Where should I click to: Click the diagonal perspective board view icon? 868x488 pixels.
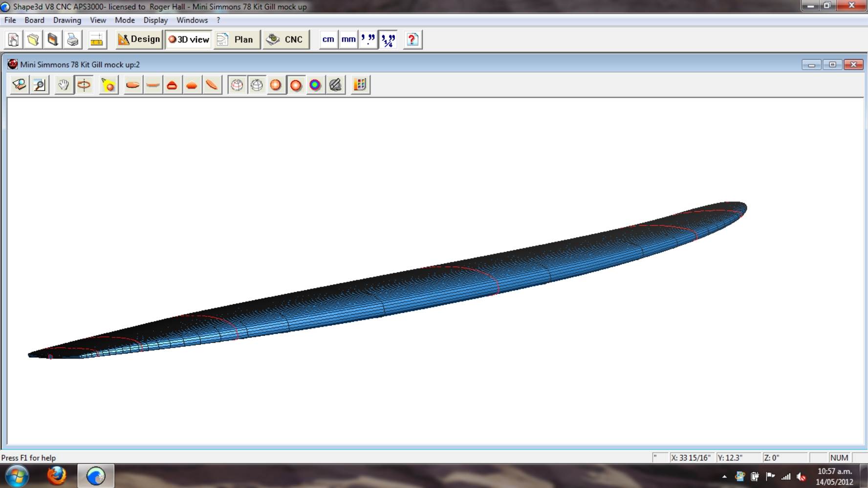coord(212,85)
